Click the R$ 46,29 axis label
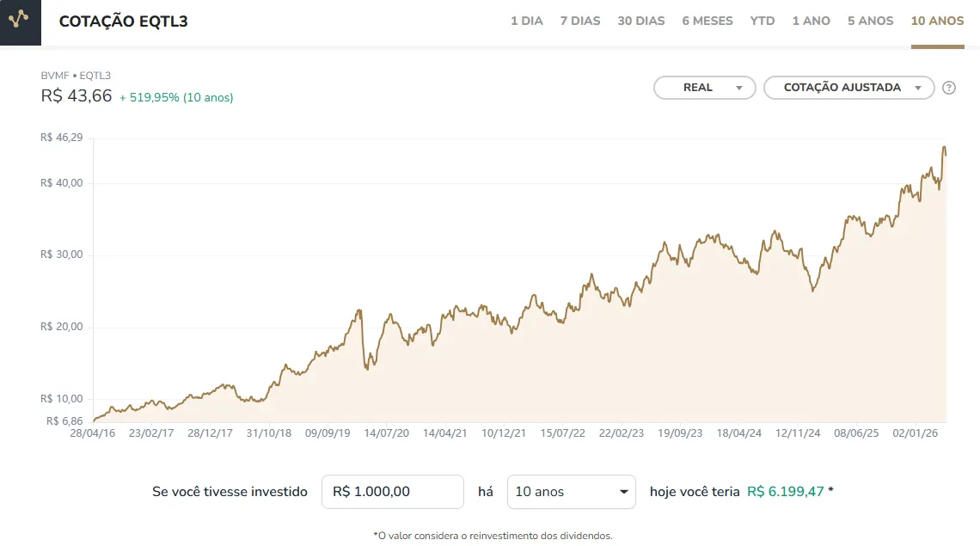 pyautogui.click(x=61, y=138)
